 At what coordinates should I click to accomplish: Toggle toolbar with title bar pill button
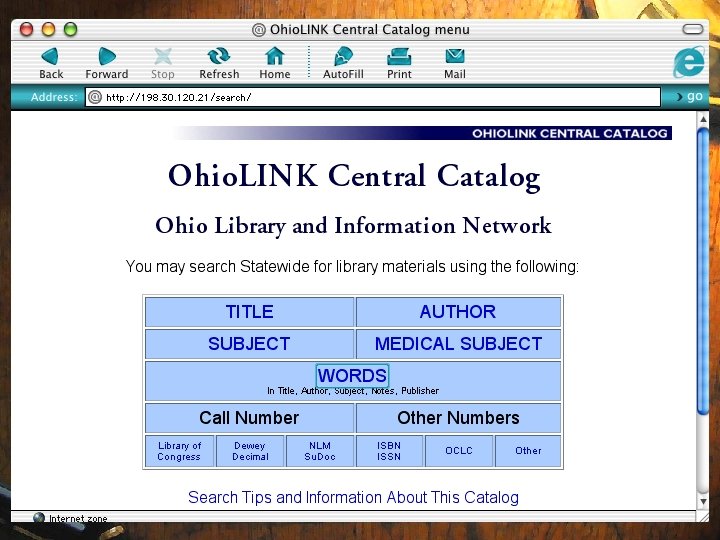692,29
